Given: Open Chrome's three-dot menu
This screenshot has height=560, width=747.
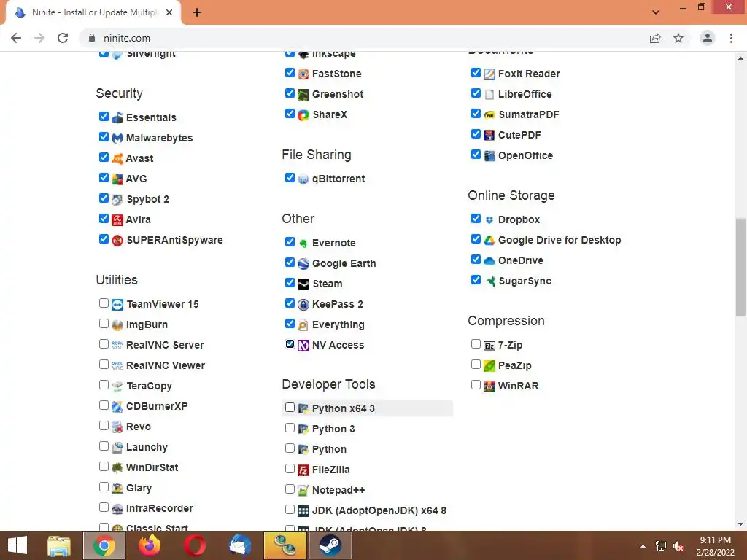Looking at the screenshot, I should tap(731, 38).
